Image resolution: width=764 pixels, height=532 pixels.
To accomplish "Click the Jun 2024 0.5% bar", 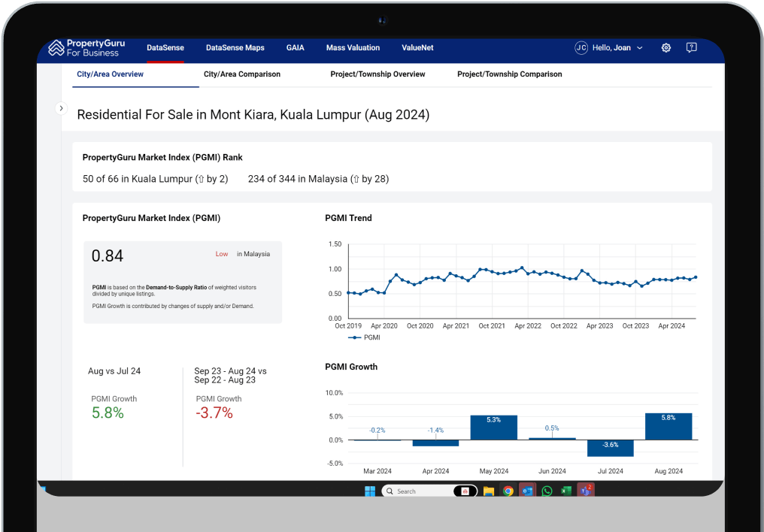I will click(552, 439).
